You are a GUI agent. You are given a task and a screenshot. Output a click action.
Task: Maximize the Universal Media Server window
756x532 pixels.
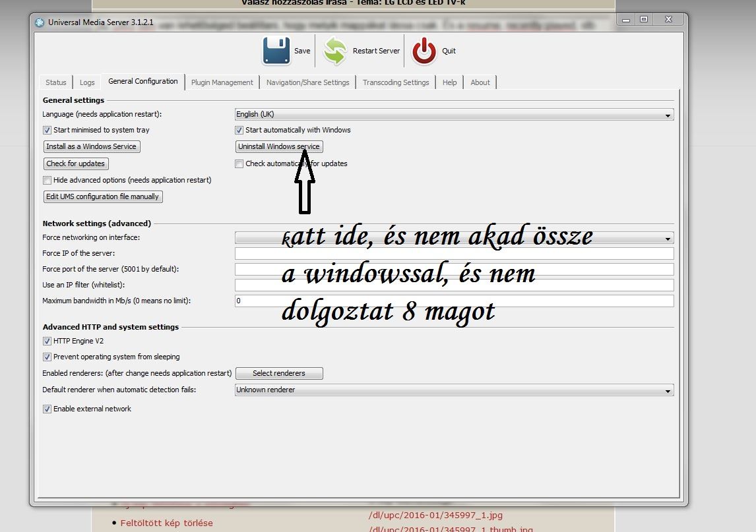[644, 20]
